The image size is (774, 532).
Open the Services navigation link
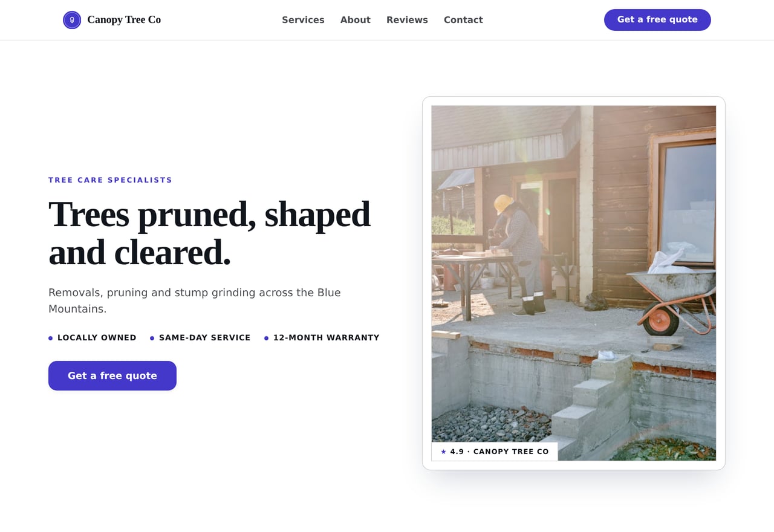pos(303,20)
